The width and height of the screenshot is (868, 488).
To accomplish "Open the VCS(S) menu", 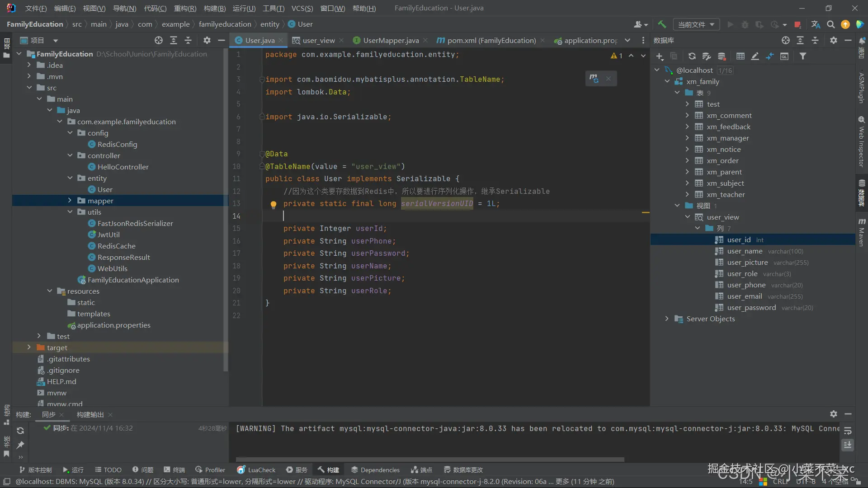I will tap(302, 8).
